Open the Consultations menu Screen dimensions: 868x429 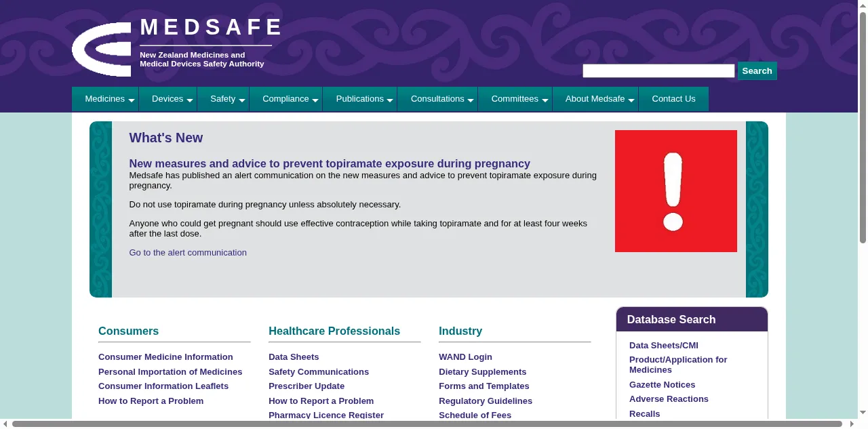[x=437, y=99]
